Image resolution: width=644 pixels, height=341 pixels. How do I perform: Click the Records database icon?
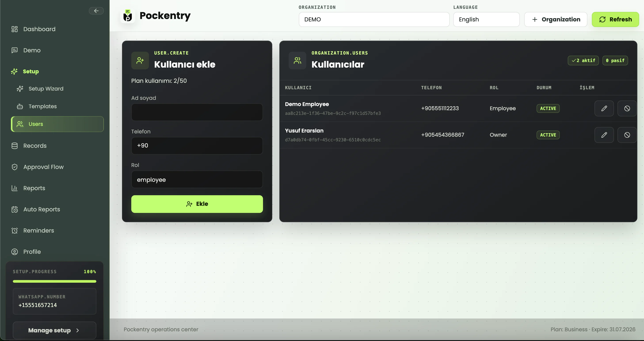(15, 146)
